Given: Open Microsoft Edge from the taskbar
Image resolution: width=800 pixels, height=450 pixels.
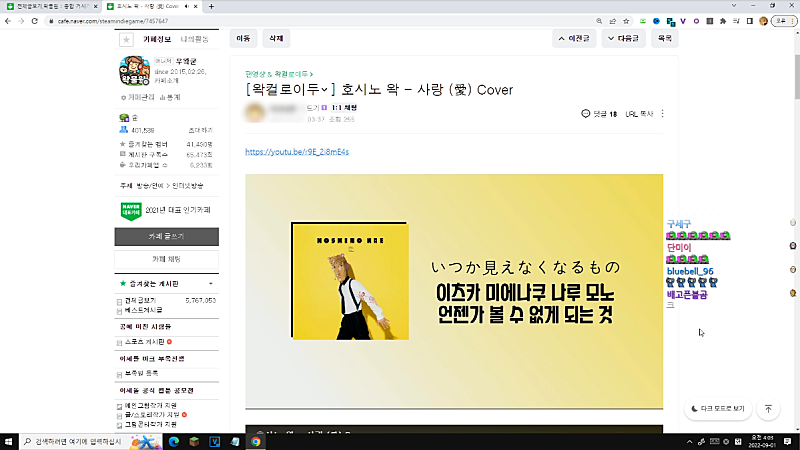Looking at the screenshot, I should click(174, 441).
